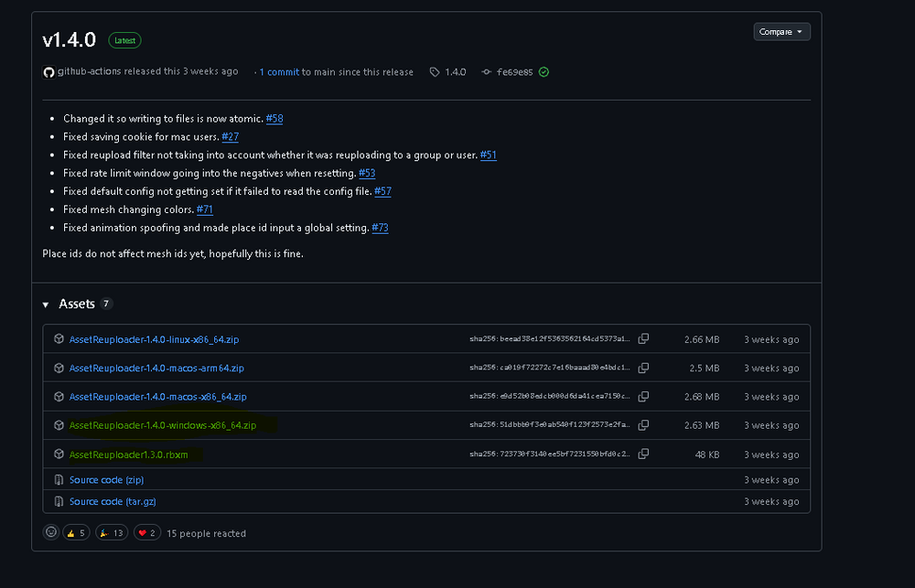
Task: Open the 1.4.0 tag link
Action: pyautogui.click(x=455, y=72)
